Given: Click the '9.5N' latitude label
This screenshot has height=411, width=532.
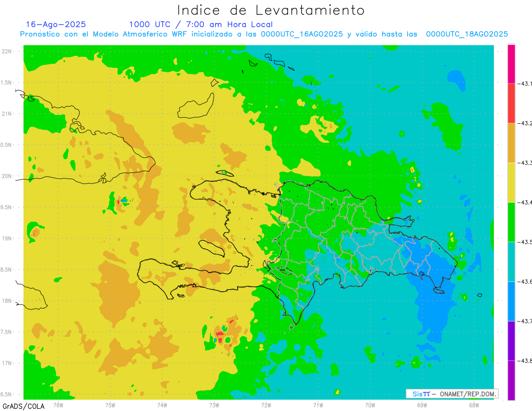Looking at the screenshot, I should [6, 207].
